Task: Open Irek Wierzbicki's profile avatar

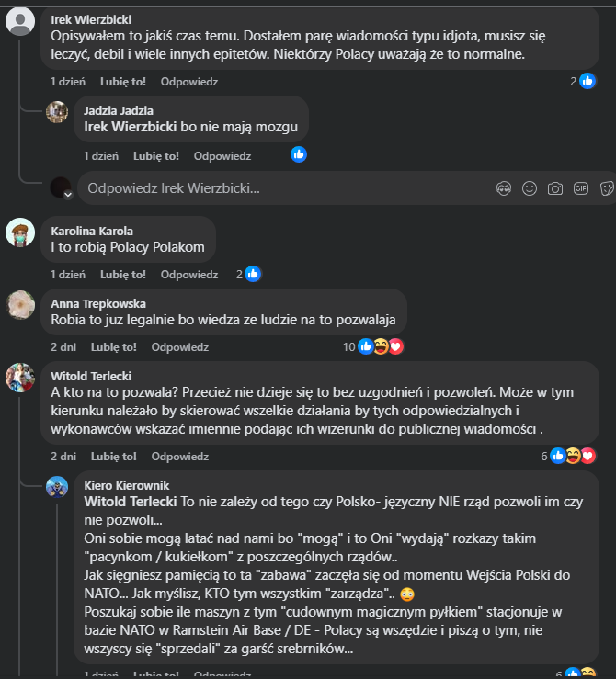Action: (21, 23)
